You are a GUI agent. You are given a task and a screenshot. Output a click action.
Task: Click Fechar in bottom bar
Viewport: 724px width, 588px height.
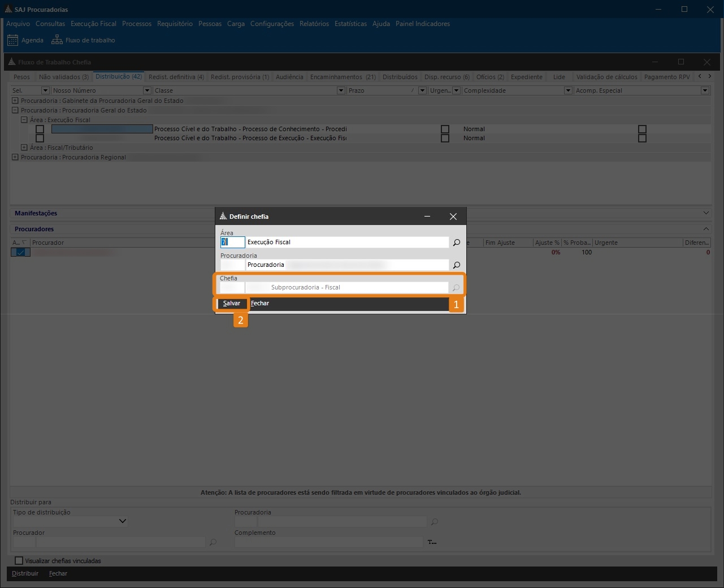click(58, 573)
